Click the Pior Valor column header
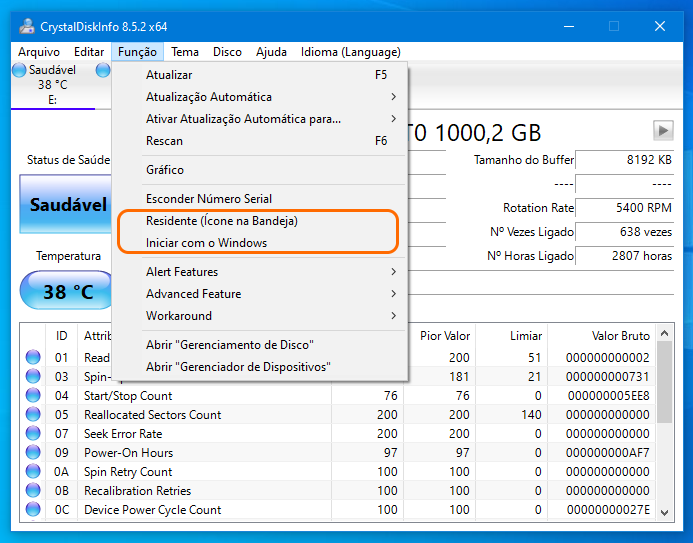The height and width of the screenshot is (543, 693). tap(445, 336)
